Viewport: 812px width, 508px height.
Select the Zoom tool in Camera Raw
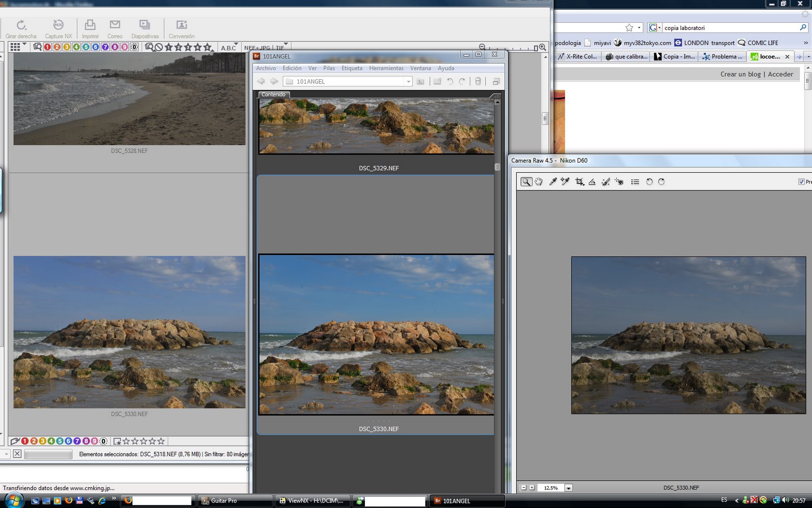tap(526, 182)
